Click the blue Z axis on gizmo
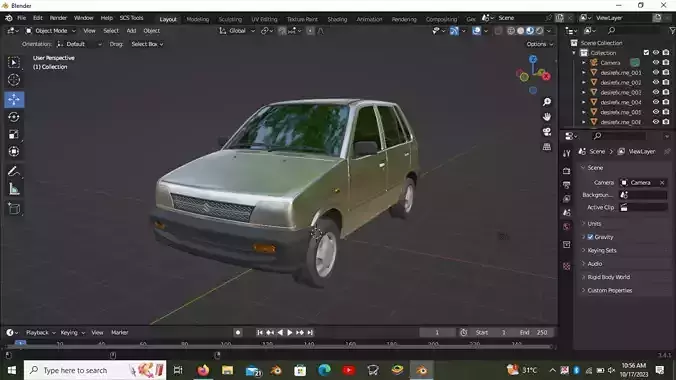 pyautogui.click(x=533, y=59)
